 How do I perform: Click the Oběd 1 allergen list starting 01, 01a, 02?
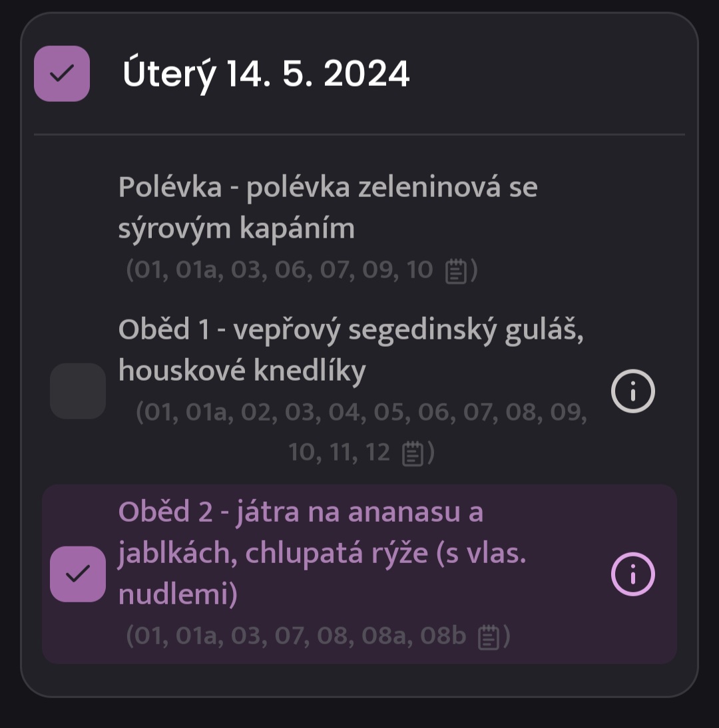click(x=361, y=433)
